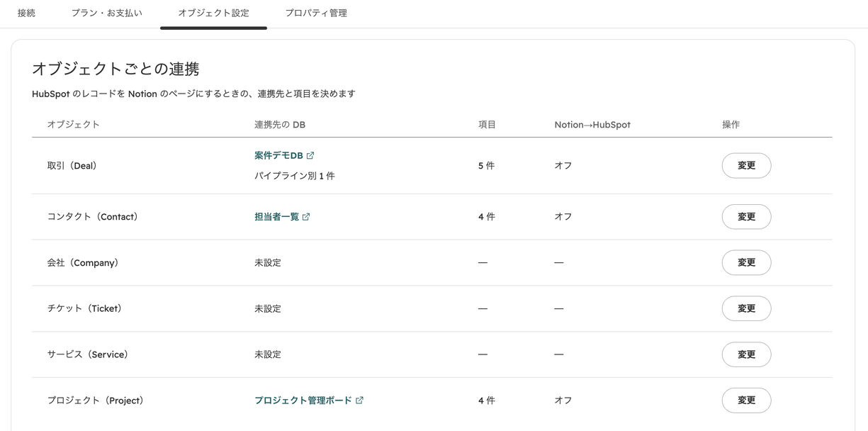Screen dimensions: 868x431
Task: Click 変更 button in プロジェクト（Project）row
Action: tap(746, 401)
